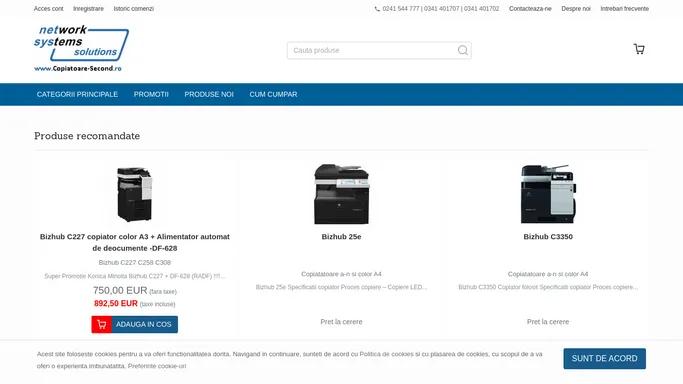The height and width of the screenshot is (384, 683).
Task: Click the Produse recomandate heading
Action: [x=87, y=136]
